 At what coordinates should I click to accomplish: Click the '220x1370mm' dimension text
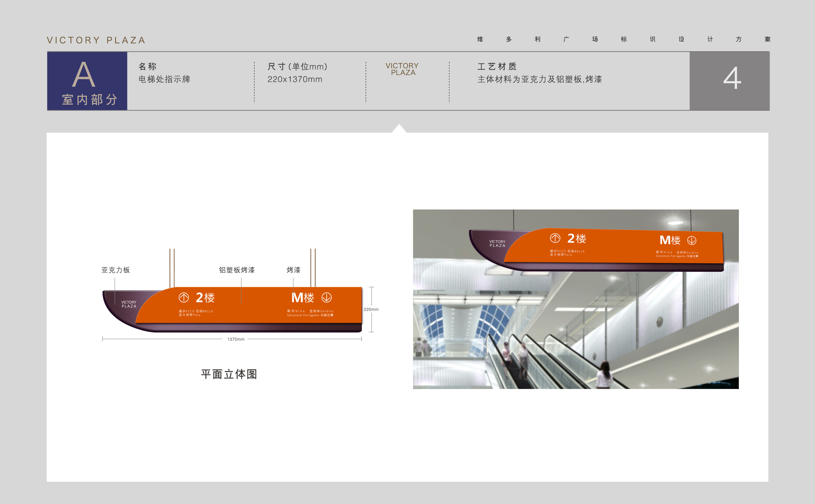click(x=295, y=79)
